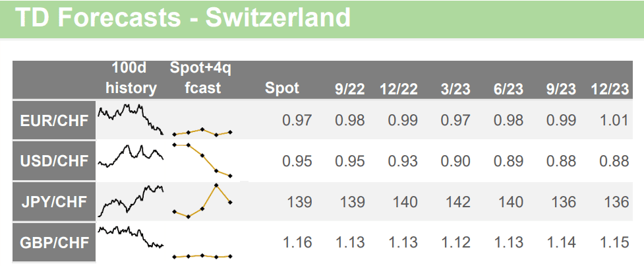Viewport: 644px width, 266px height.
Task: Select the EUR/CHF Spot+4q forecast chart
Action: tap(202, 132)
